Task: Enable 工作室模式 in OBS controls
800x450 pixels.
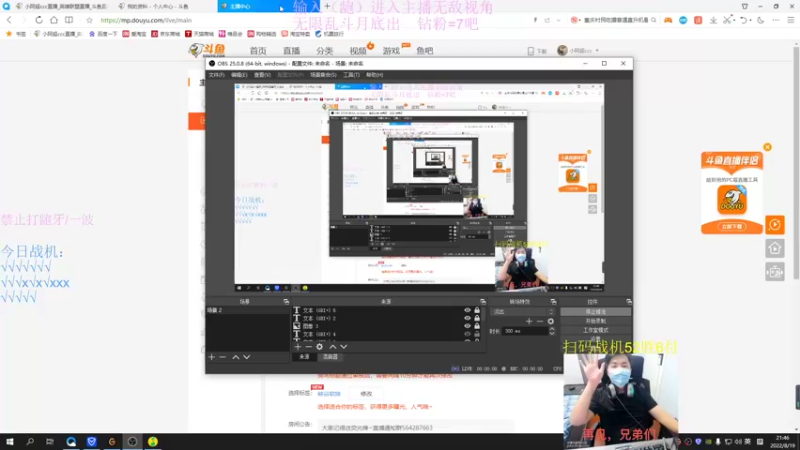Action: tap(595, 330)
